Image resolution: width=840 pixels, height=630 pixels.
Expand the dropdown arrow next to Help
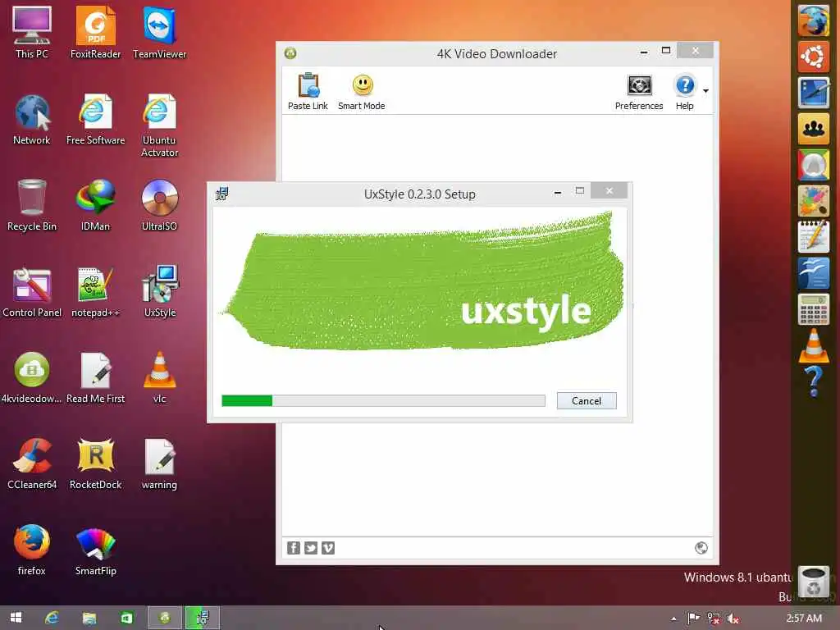(705, 91)
